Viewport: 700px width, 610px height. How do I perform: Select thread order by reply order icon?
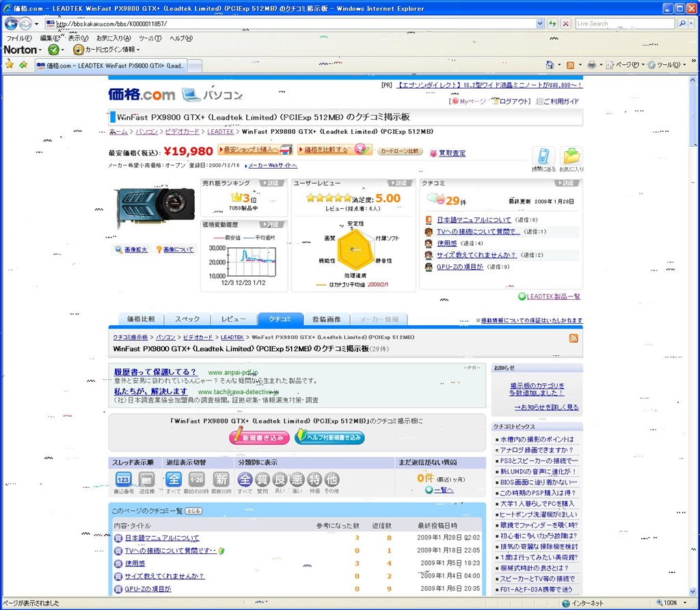(x=146, y=480)
